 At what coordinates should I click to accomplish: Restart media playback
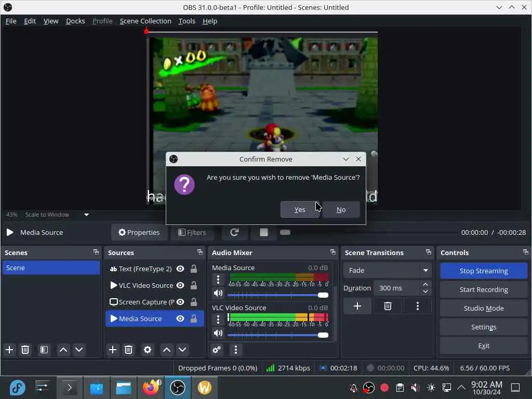click(x=234, y=232)
